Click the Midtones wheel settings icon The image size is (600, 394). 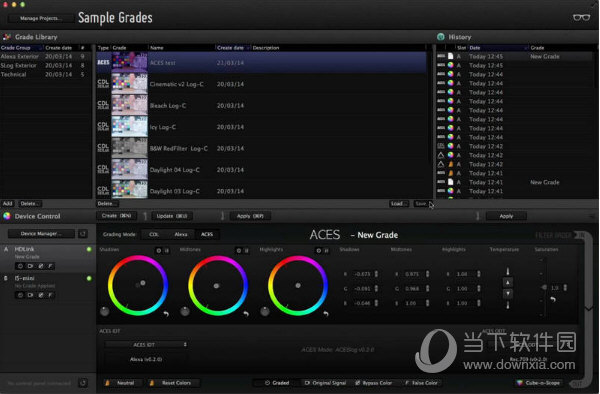click(238, 251)
